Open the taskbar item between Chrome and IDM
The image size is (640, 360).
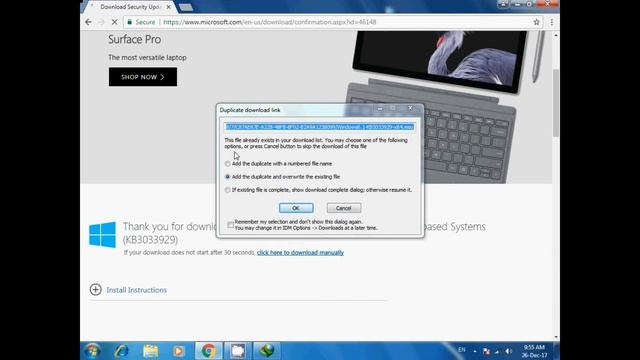pyautogui.click(x=238, y=351)
